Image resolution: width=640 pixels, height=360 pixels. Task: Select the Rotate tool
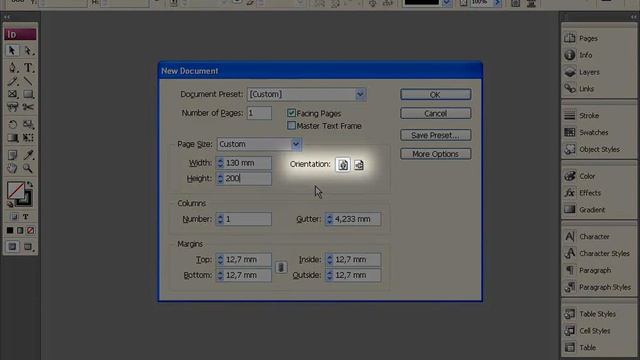(12, 124)
